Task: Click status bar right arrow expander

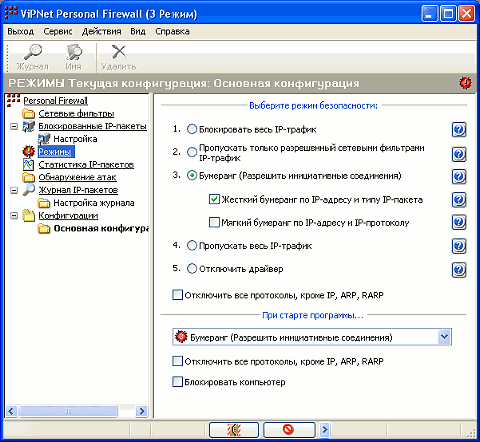Action: click(324, 430)
